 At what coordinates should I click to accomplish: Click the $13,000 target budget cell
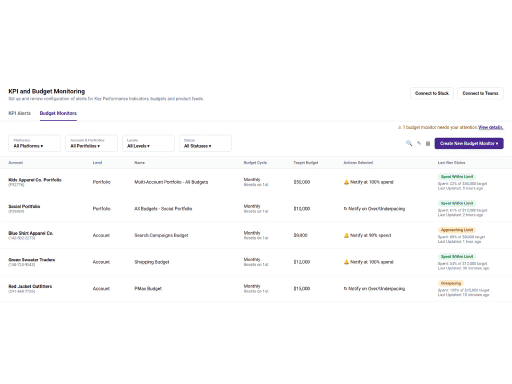(x=302, y=209)
